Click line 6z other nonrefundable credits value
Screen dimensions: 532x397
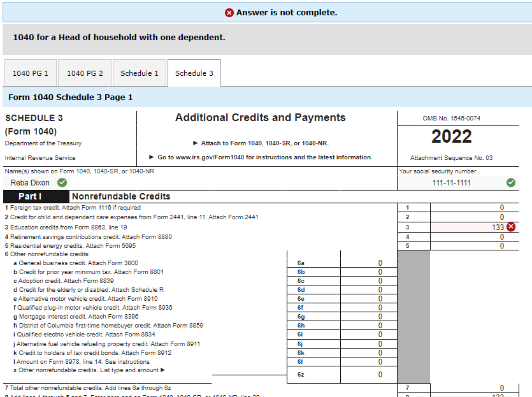(369, 374)
